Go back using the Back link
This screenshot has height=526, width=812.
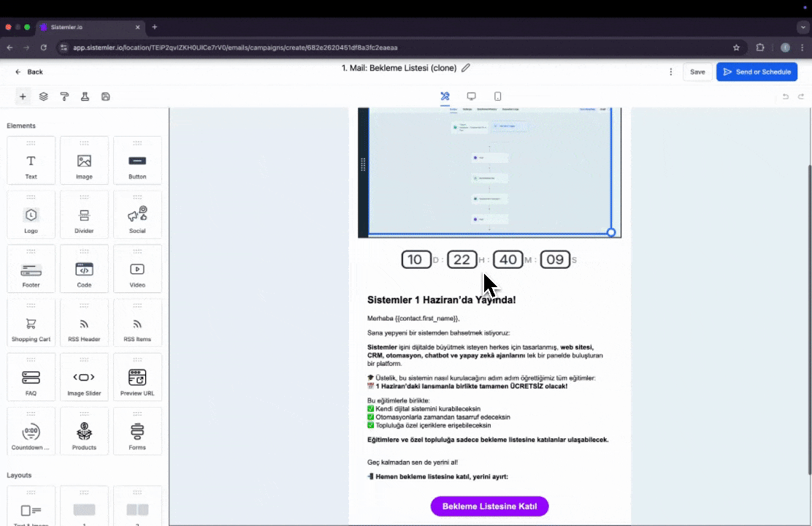29,72
